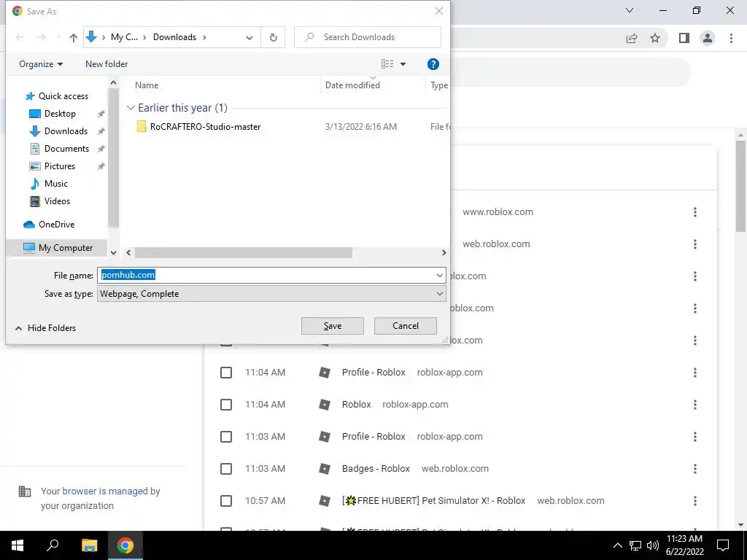The width and height of the screenshot is (747, 560).
Task: Click the file list horizontal scrollbar
Action: coord(244,253)
